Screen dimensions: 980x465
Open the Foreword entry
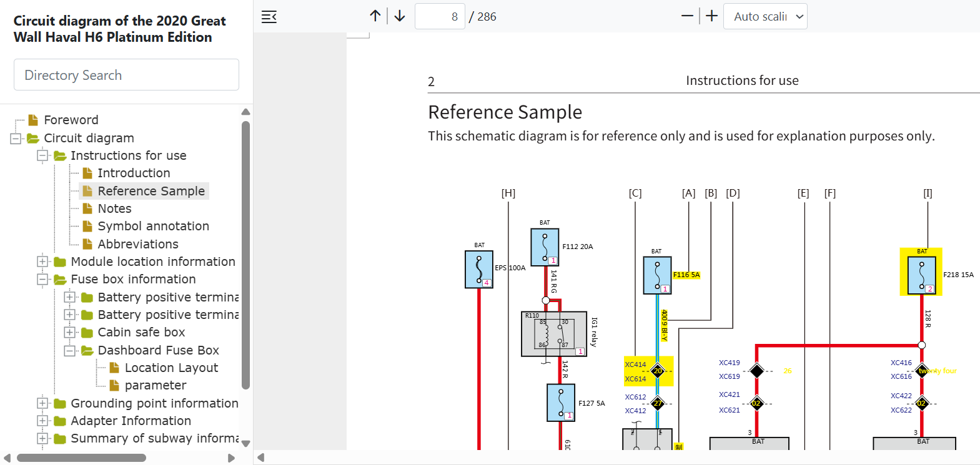click(x=71, y=120)
